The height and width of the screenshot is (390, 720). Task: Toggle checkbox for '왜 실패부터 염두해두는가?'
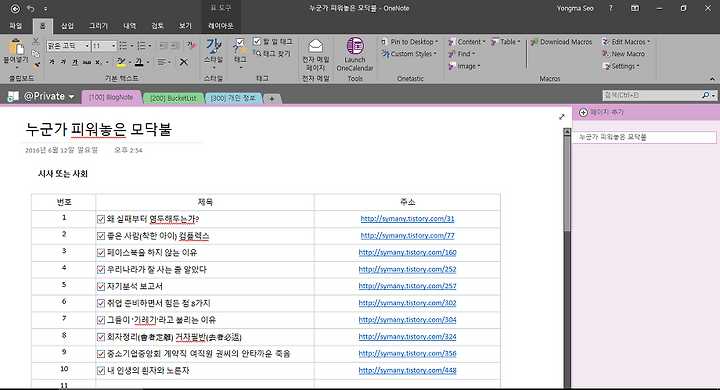[101, 219]
